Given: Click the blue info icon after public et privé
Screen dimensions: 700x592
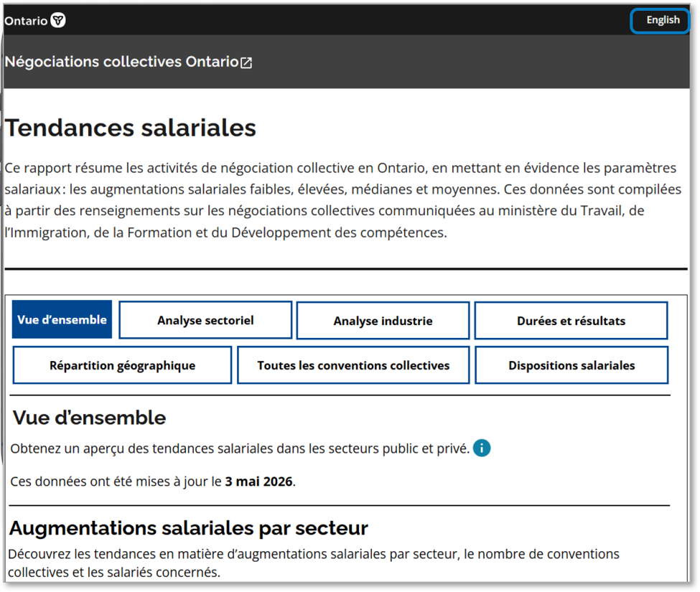Looking at the screenshot, I should coord(482,448).
